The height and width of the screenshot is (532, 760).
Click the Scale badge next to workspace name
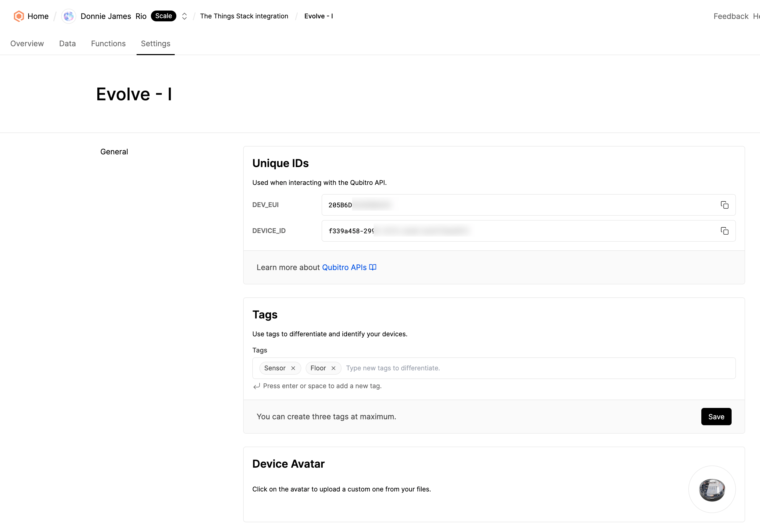pos(163,16)
